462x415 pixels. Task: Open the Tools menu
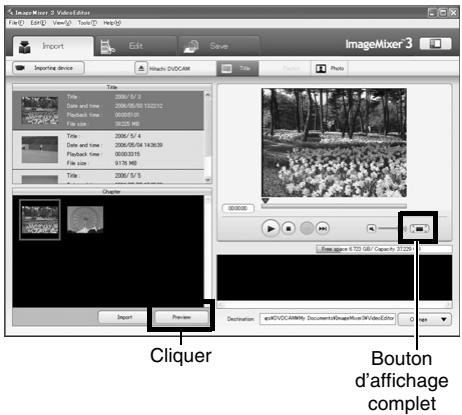pyautogui.click(x=87, y=23)
